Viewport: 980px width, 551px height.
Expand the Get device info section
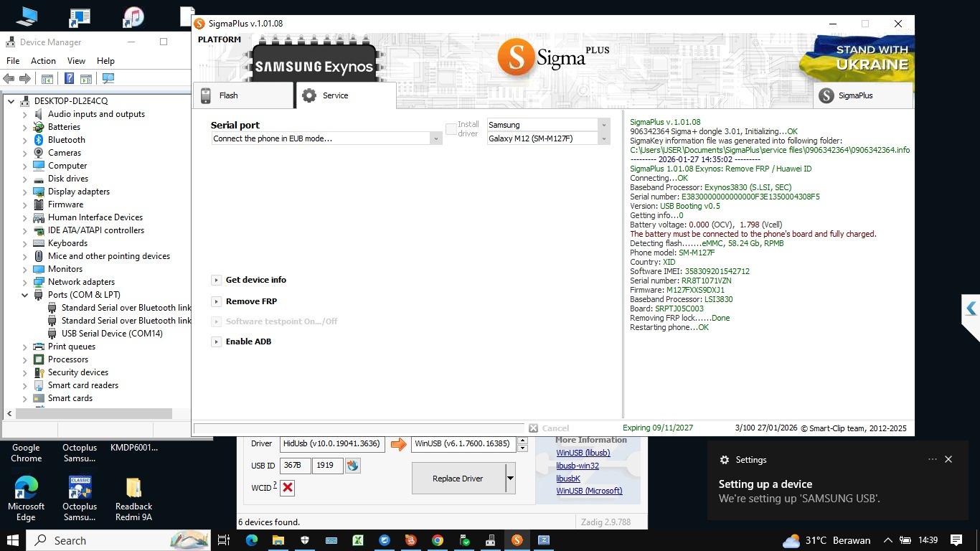[x=216, y=280]
